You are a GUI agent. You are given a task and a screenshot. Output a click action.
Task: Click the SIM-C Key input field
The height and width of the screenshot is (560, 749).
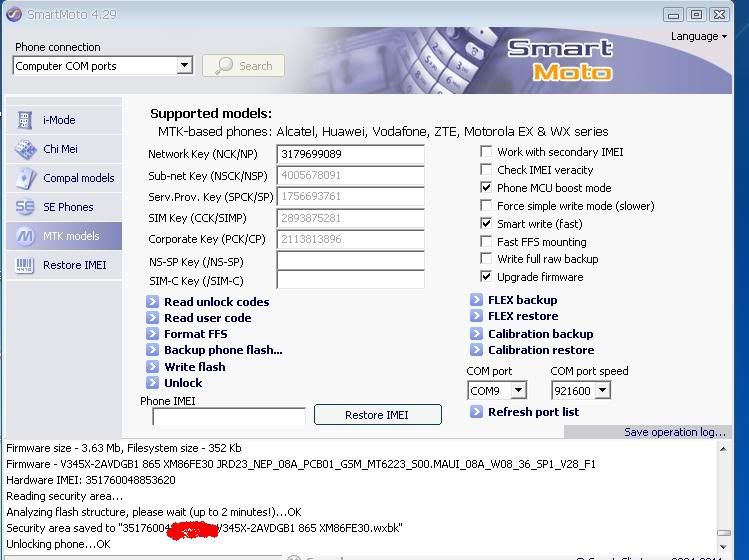[351, 280]
